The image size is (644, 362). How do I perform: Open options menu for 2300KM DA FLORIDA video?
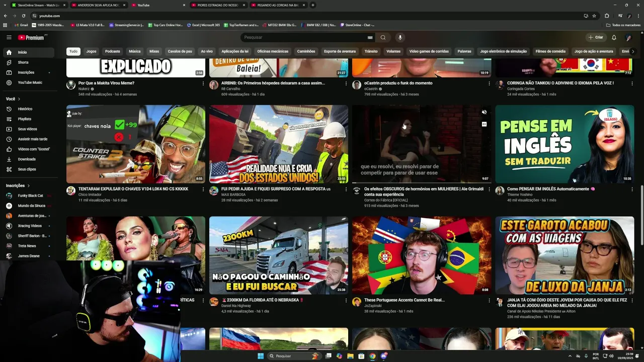click(x=346, y=301)
